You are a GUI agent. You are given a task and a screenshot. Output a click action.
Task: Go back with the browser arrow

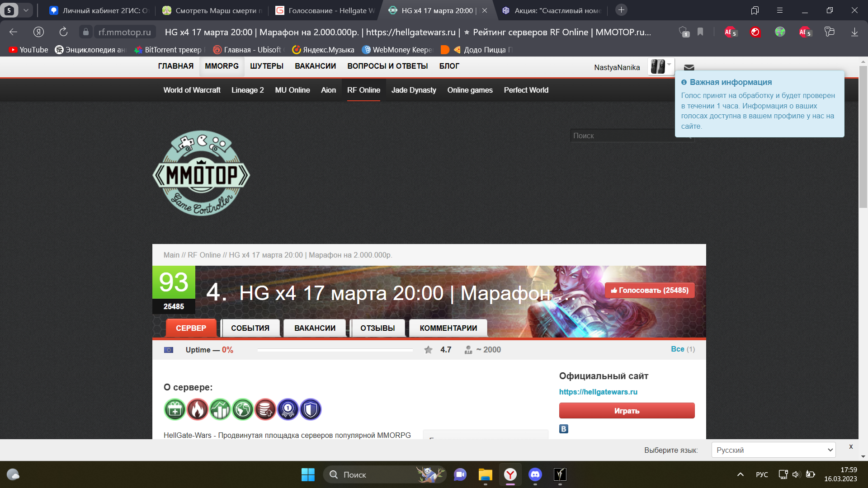13,32
